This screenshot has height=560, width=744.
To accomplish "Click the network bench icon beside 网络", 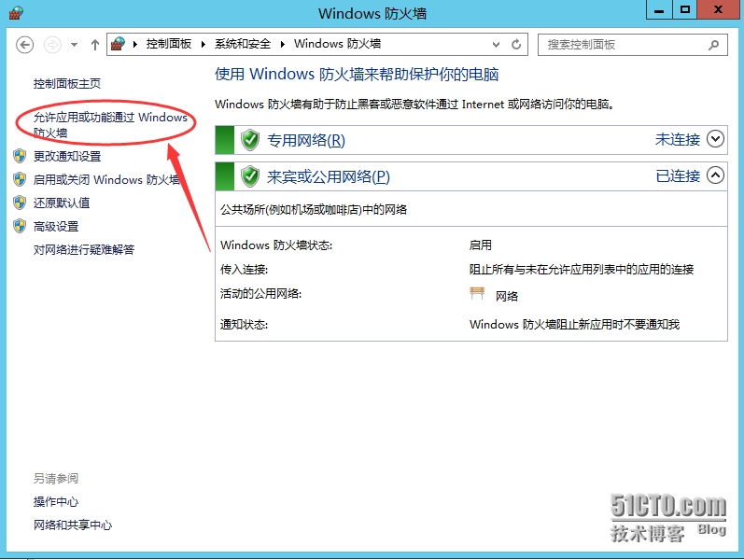I will pyautogui.click(x=477, y=293).
